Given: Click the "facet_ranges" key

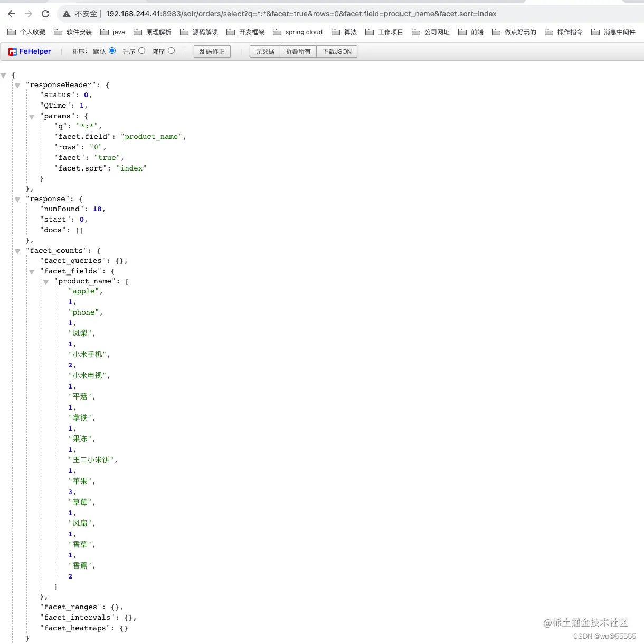Looking at the screenshot, I should pos(71,607).
